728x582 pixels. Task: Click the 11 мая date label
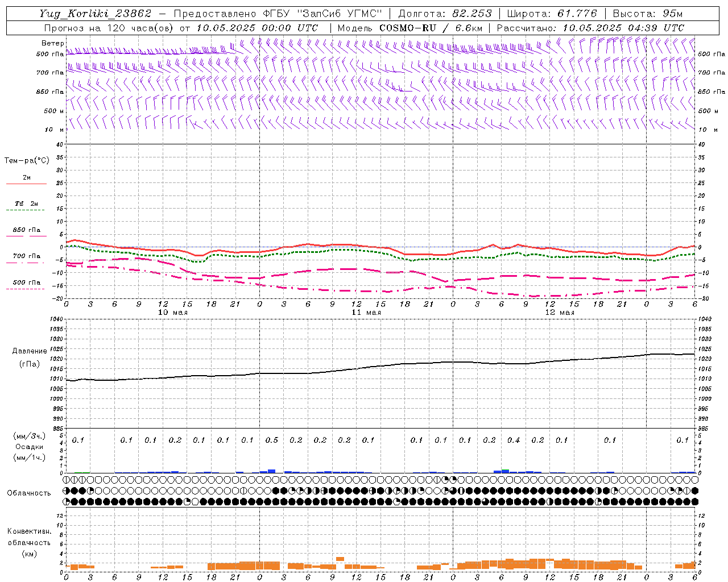[x=366, y=313]
